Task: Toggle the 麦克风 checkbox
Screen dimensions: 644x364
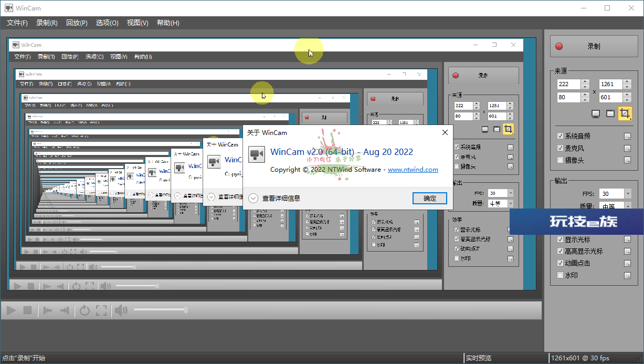Action: [x=560, y=148]
